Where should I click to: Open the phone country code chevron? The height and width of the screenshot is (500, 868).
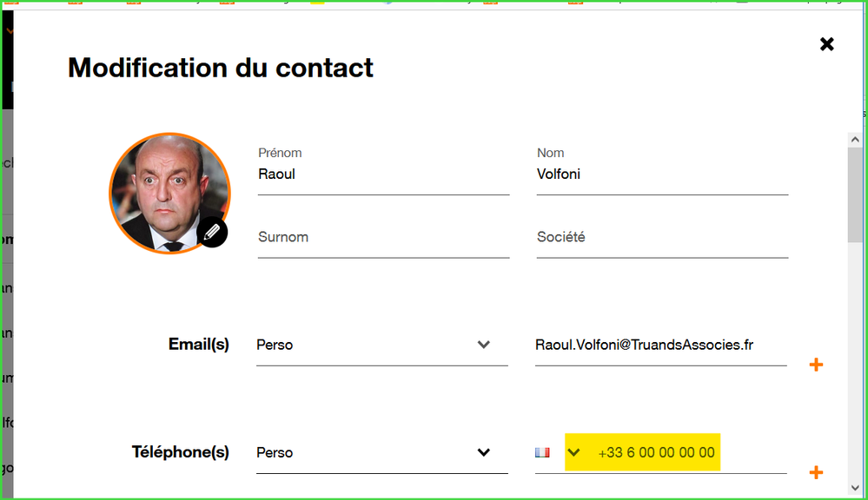coord(573,452)
